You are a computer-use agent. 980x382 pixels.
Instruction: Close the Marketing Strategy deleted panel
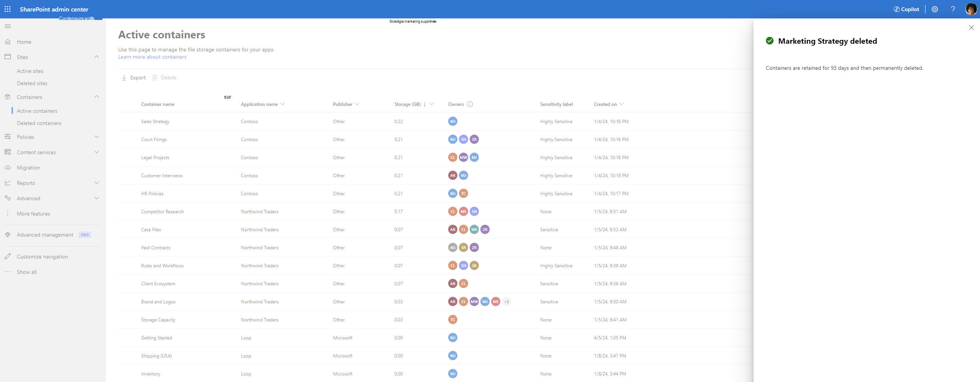click(971, 28)
